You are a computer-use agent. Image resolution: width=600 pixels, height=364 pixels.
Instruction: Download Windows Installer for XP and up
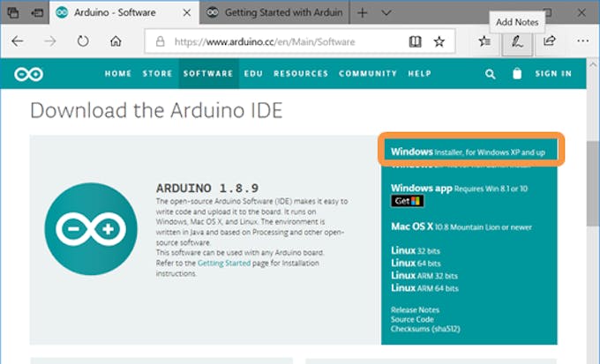pos(468,152)
